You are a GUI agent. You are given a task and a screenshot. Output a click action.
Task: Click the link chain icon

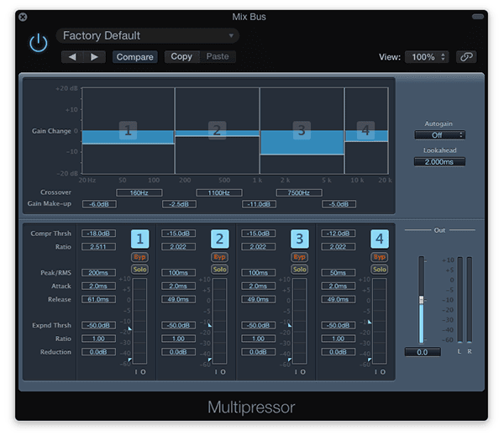click(466, 57)
